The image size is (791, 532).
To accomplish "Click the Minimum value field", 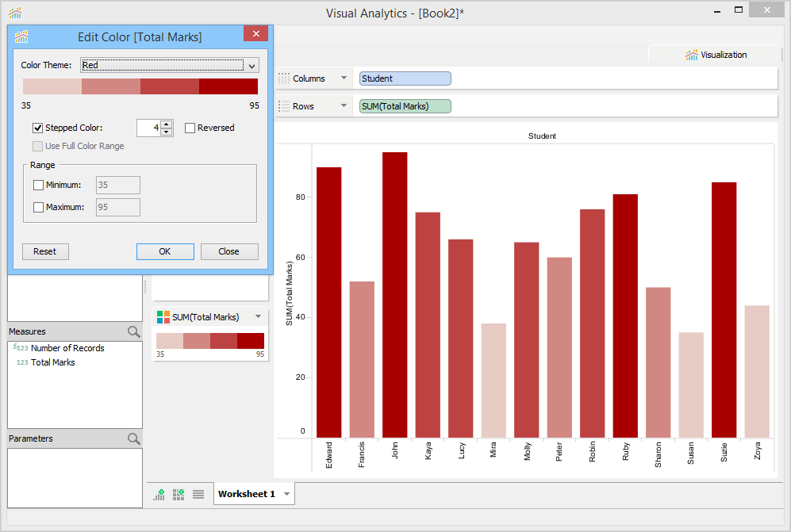I will pyautogui.click(x=118, y=185).
